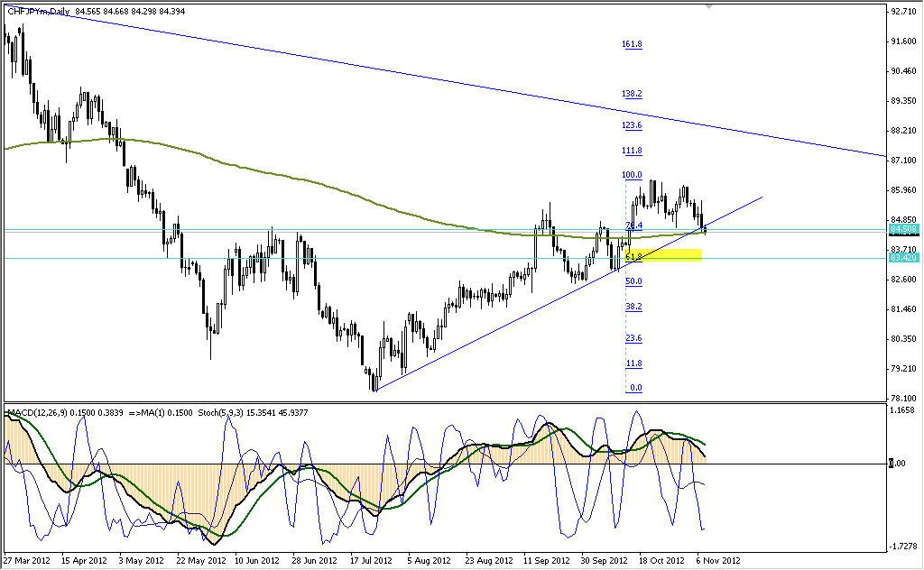Image resolution: width=924 pixels, height=570 pixels.
Task: Click the 85.960 price axis label
Action: (904, 190)
